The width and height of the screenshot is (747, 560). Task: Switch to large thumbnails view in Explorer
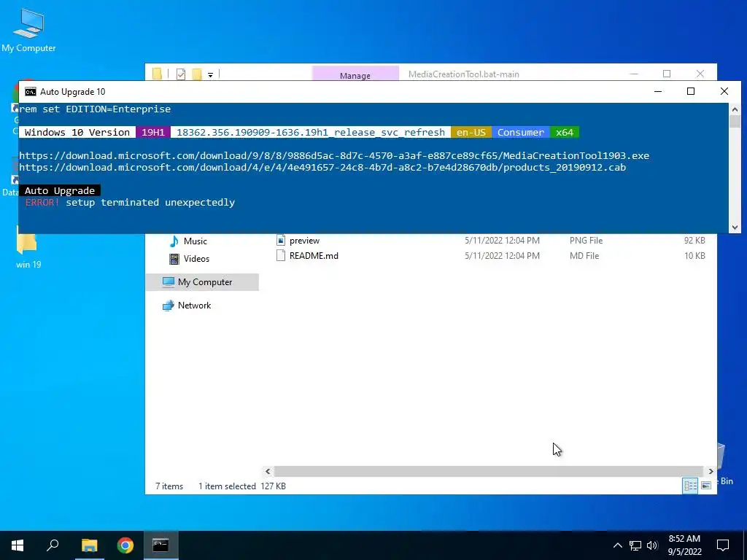point(706,486)
